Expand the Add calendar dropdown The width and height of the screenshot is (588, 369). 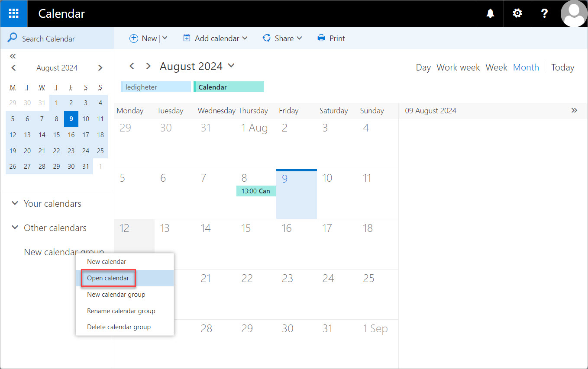click(x=245, y=38)
